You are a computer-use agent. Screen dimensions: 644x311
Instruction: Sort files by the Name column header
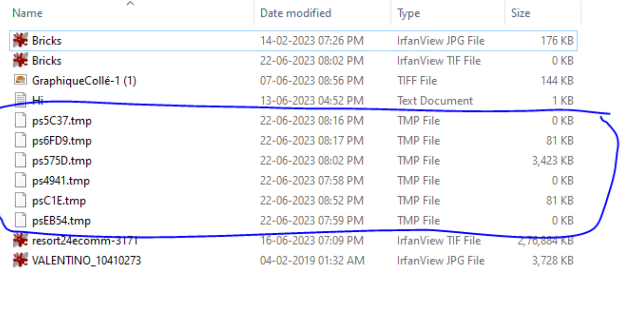pos(27,13)
